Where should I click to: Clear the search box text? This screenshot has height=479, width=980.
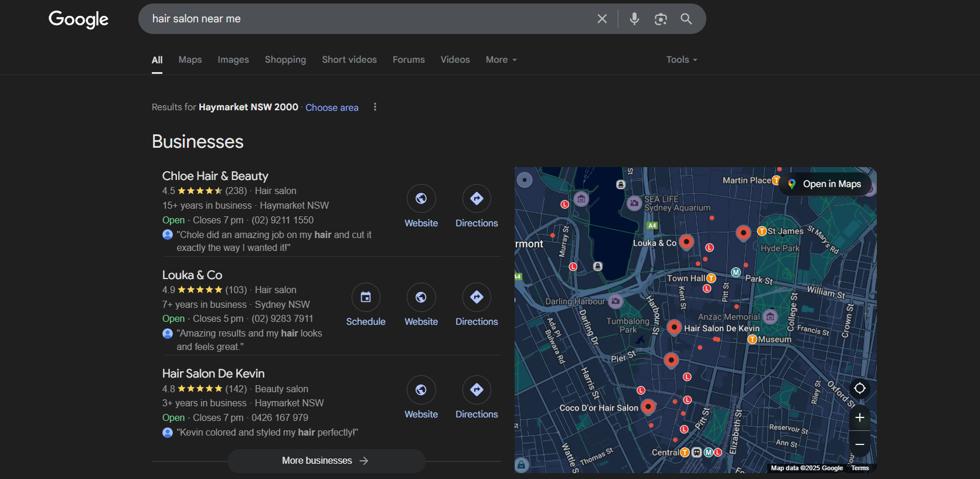pyautogui.click(x=602, y=19)
